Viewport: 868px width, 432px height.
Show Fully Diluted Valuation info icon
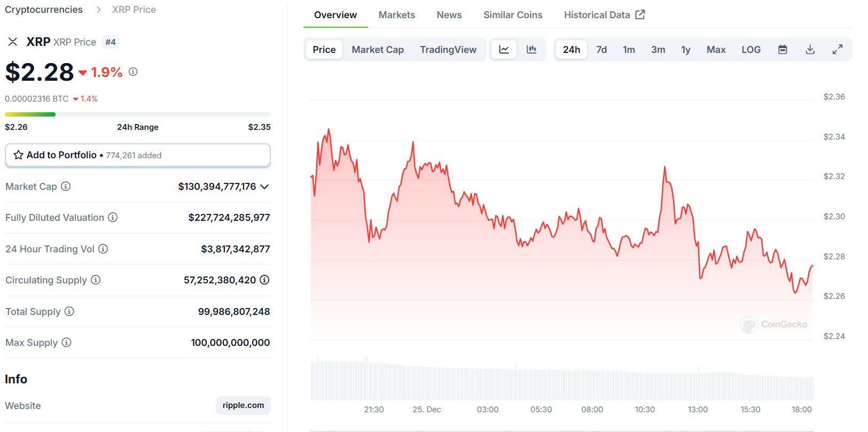113,217
